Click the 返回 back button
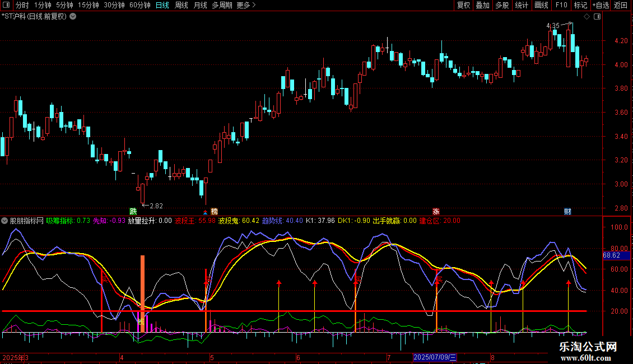 [x=621, y=5]
